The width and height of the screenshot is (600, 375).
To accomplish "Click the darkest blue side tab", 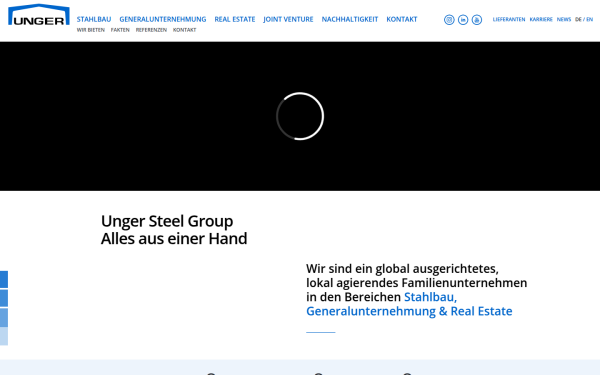I will 4,279.
